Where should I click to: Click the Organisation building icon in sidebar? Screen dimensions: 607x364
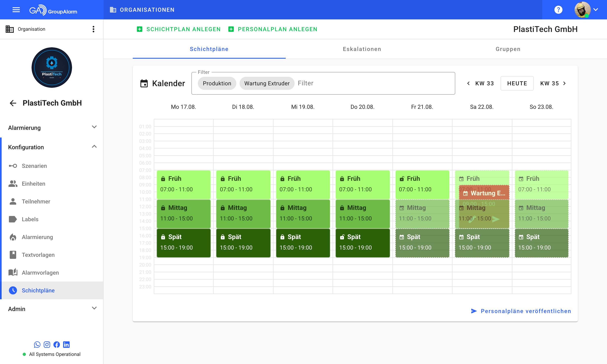click(x=10, y=29)
